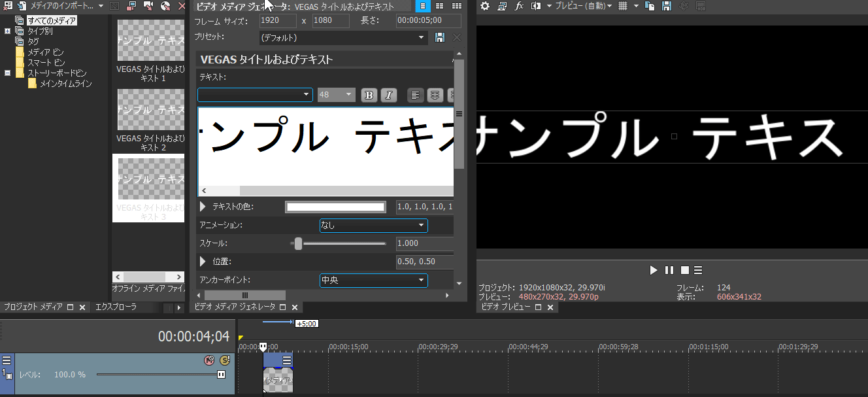
Task: Center align the title text
Action: coord(435,95)
